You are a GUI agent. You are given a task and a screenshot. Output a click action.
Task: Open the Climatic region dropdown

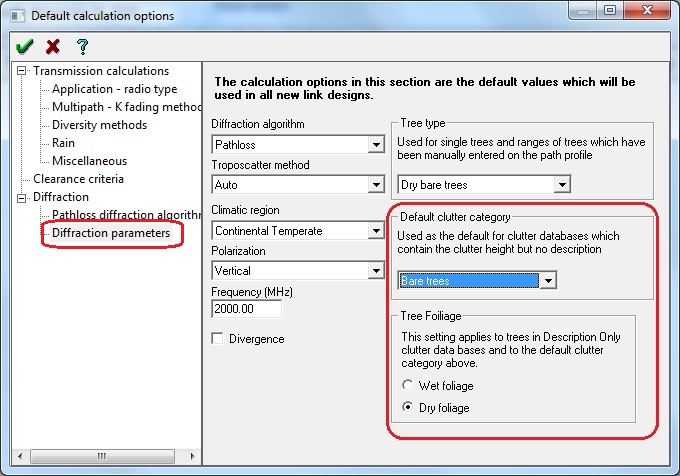click(376, 231)
